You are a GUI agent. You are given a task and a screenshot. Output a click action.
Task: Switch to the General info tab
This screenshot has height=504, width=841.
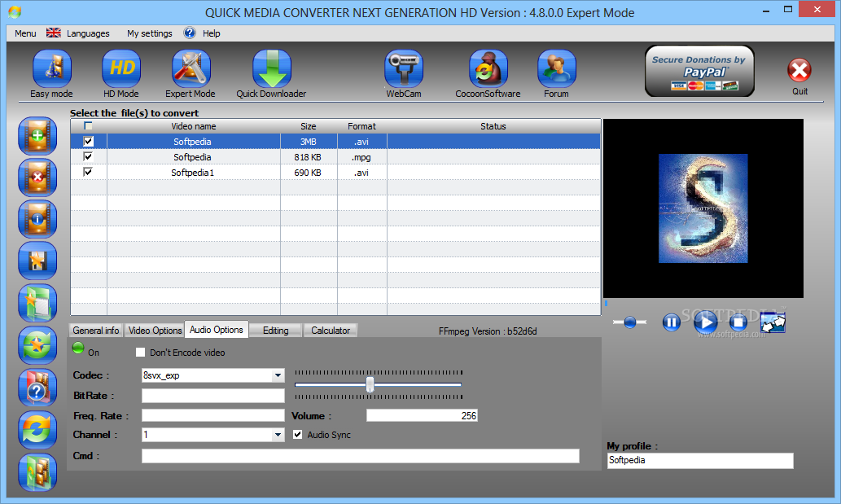[96, 331]
